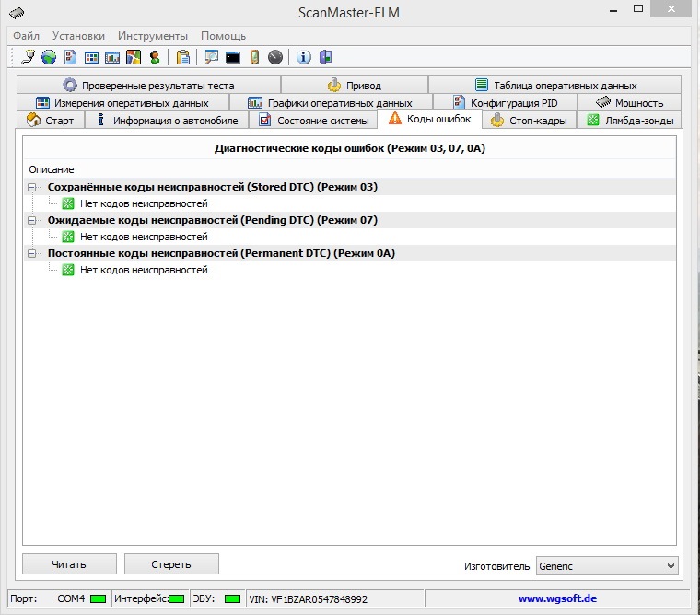Image resolution: width=700 pixels, height=615 pixels.
Task: Click the blue info toolbar icon
Action: pyautogui.click(x=304, y=57)
